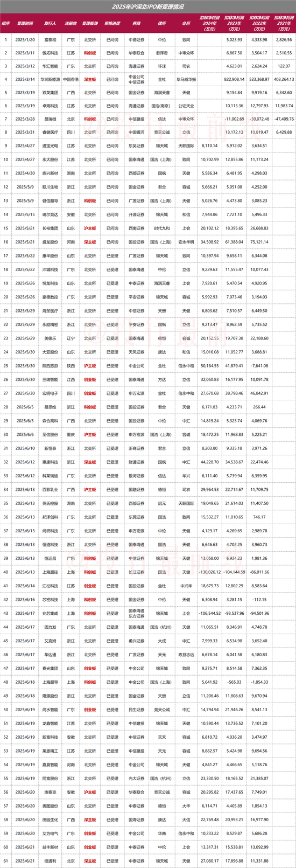Screen dimensions: 296x868
Task: Select the 审核进度 column header
Action: (x=112, y=24)
